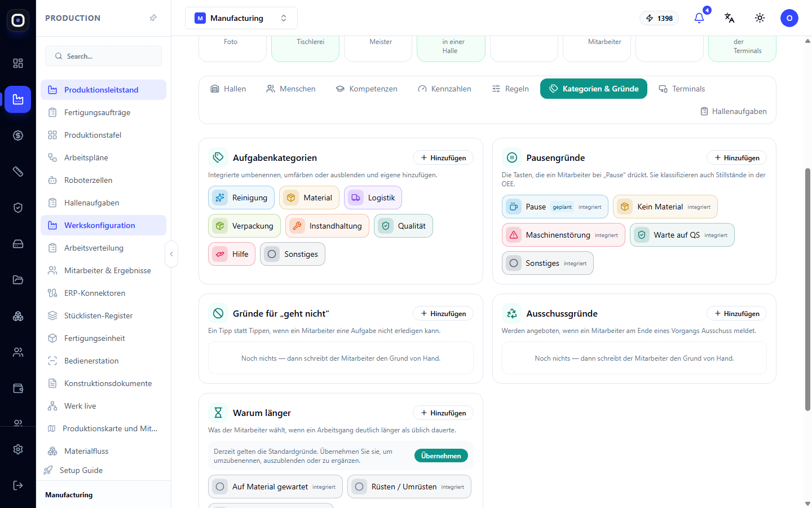The height and width of the screenshot is (508, 812).
Task: Open Roboterzellen in the sidebar
Action: pyautogui.click(x=103, y=180)
